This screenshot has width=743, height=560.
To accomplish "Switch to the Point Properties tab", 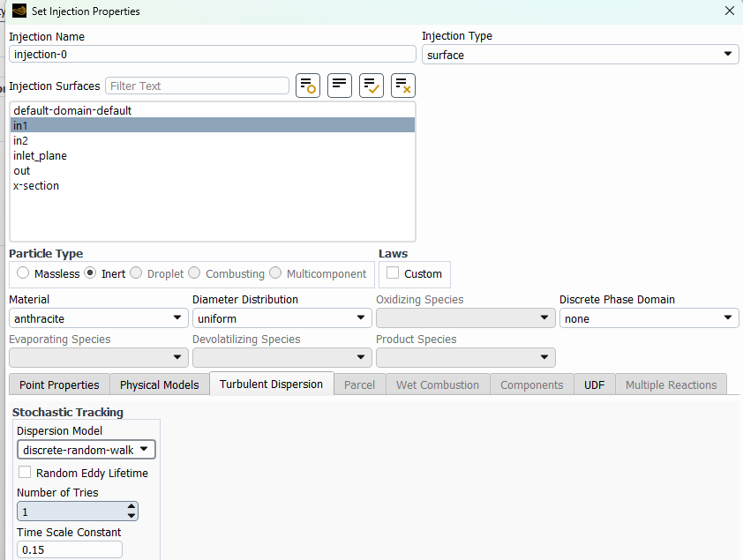I will [59, 385].
